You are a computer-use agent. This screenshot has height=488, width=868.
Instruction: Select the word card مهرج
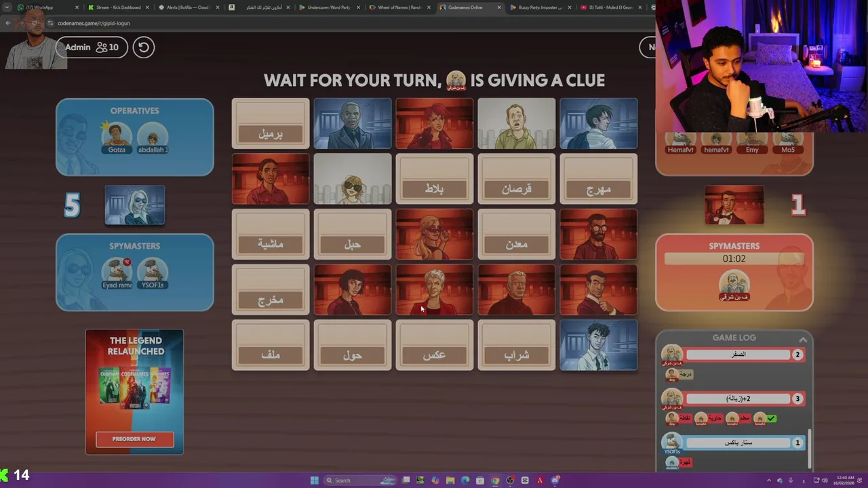click(599, 179)
